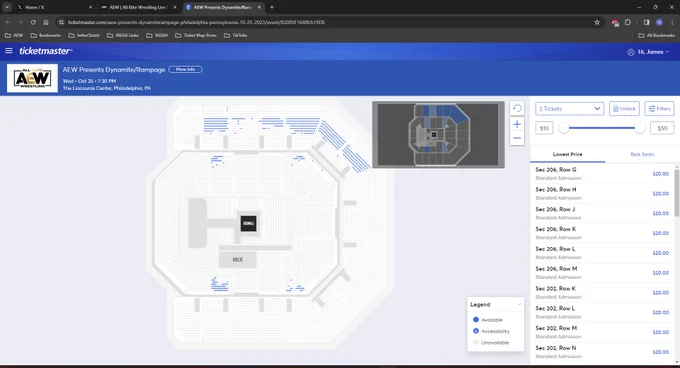Open the Chrome profile avatar

tap(659, 22)
